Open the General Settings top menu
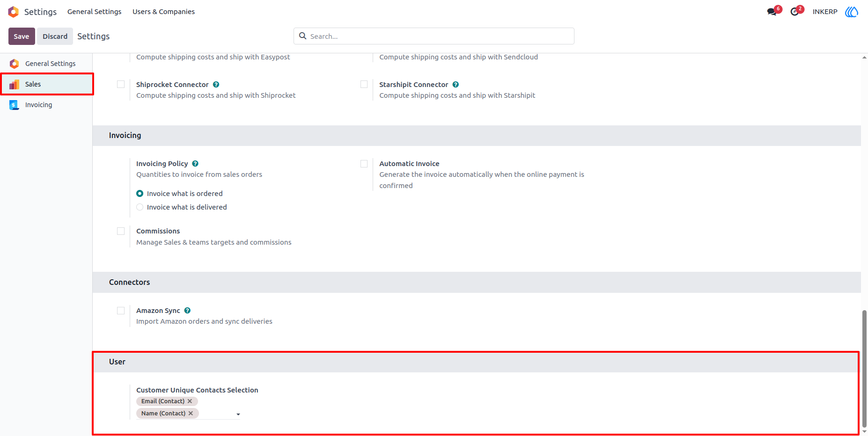The width and height of the screenshot is (868, 436). click(x=94, y=12)
